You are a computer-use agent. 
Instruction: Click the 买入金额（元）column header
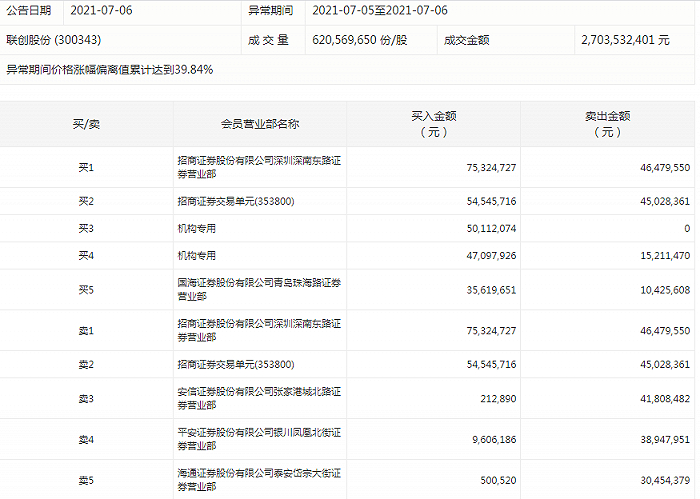(433, 124)
